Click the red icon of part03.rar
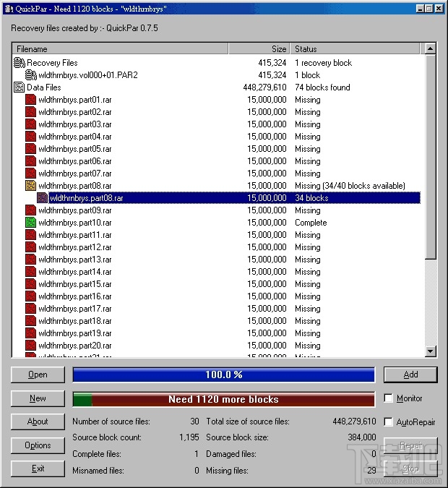 tap(30, 124)
